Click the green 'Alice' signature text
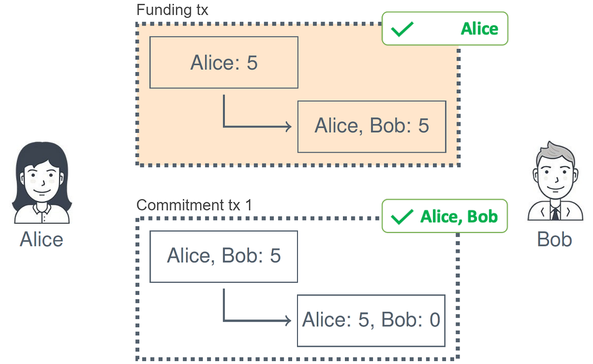 click(x=479, y=29)
